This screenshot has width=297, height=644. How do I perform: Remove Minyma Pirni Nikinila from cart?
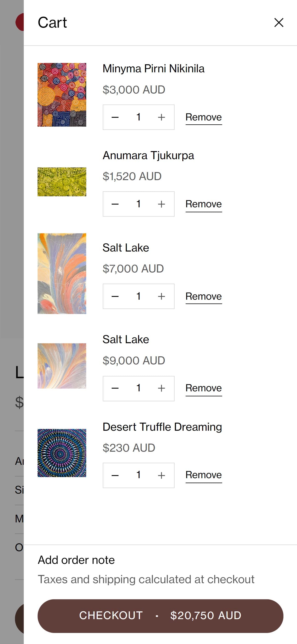204,117
